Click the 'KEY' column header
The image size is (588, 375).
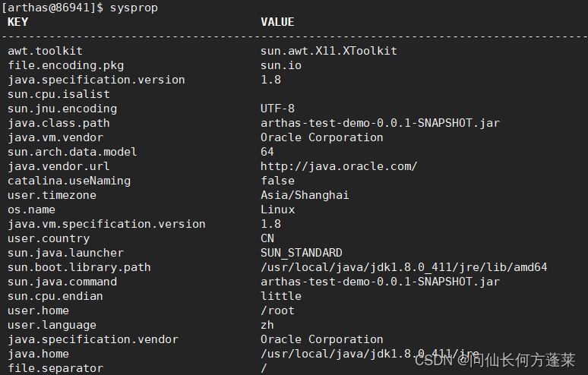coord(18,22)
